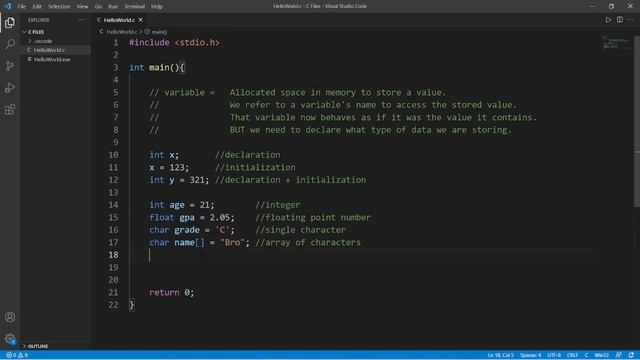The width and height of the screenshot is (640, 360).
Task: Open the Run and Debug view icon
Action: (x=10, y=88)
